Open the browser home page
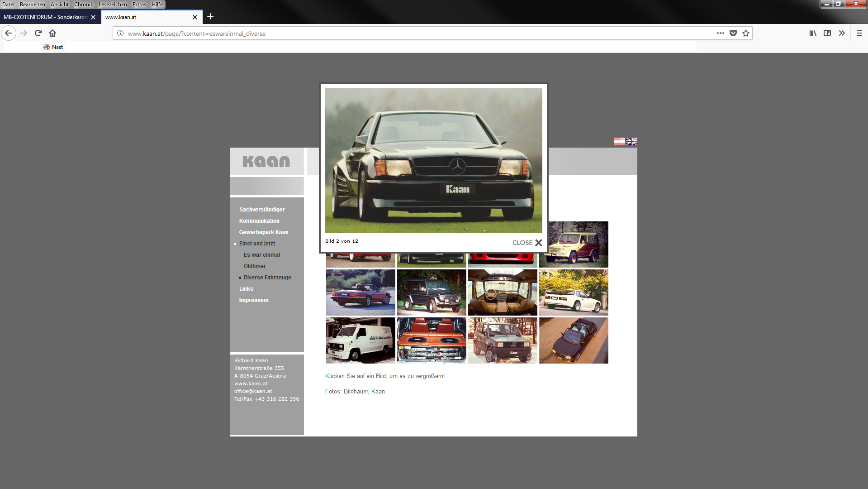Viewport: 868px width, 489px height. 52,33
